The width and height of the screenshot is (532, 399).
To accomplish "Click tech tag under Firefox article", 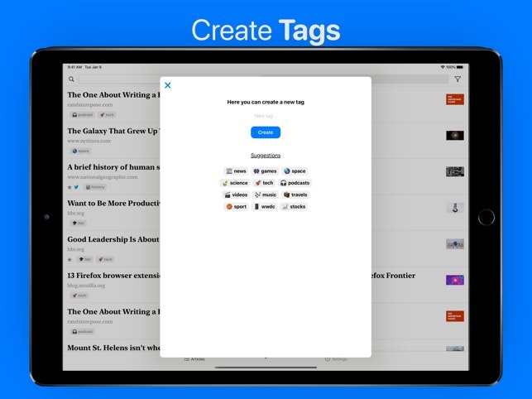I will coord(79,296).
